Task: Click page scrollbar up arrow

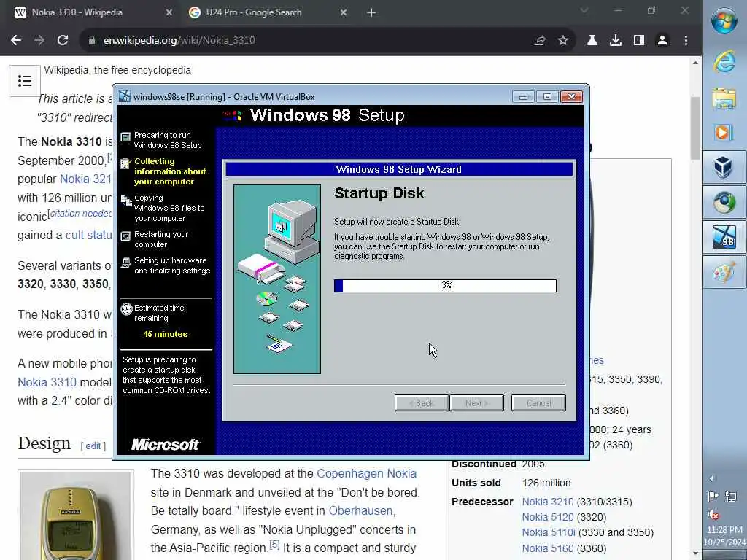Action: pyautogui.click(x=695, y=63)
